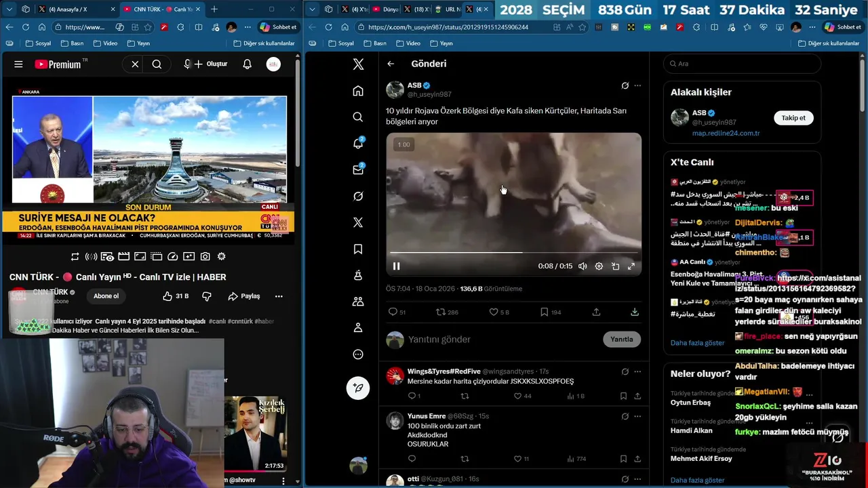Open the X home timeline icon
Image resolution: width=868 pixels, height=488 pixels.
pyautogui.click(x=358, y=91)
